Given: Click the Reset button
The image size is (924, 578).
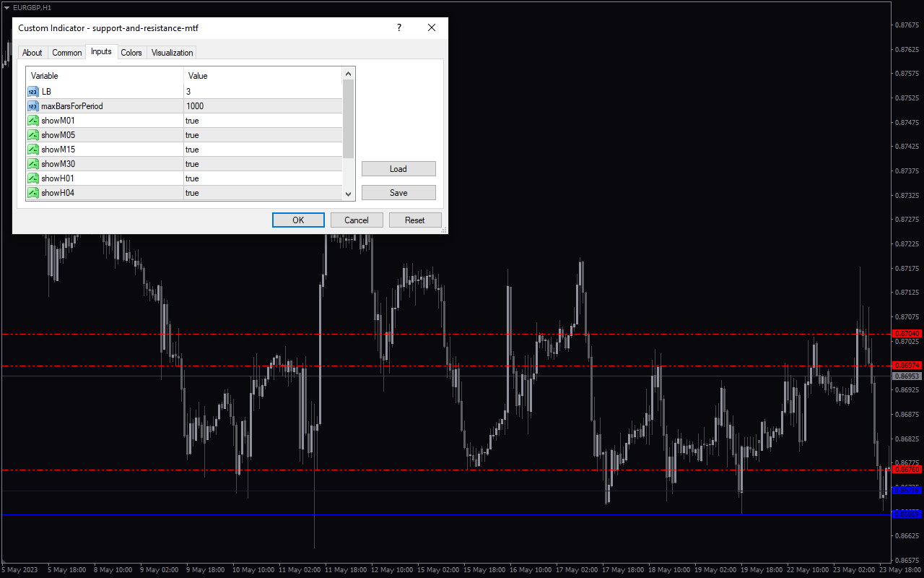Looking at the screenshot, I should coord(415,220).
